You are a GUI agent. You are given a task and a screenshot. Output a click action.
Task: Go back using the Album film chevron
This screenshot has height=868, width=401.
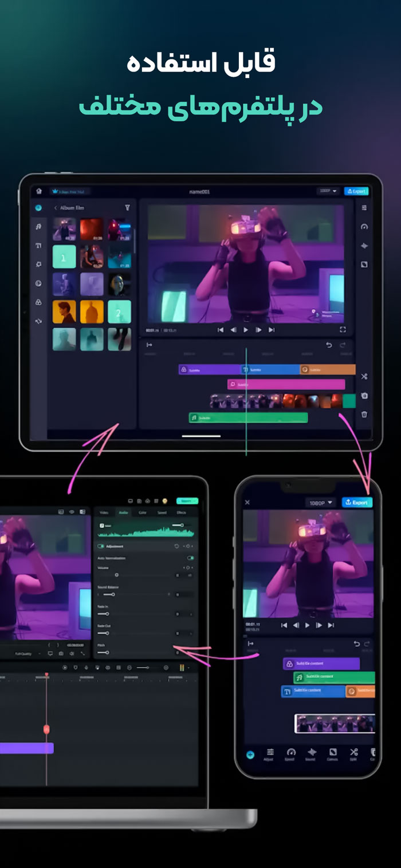pos(56,208)
